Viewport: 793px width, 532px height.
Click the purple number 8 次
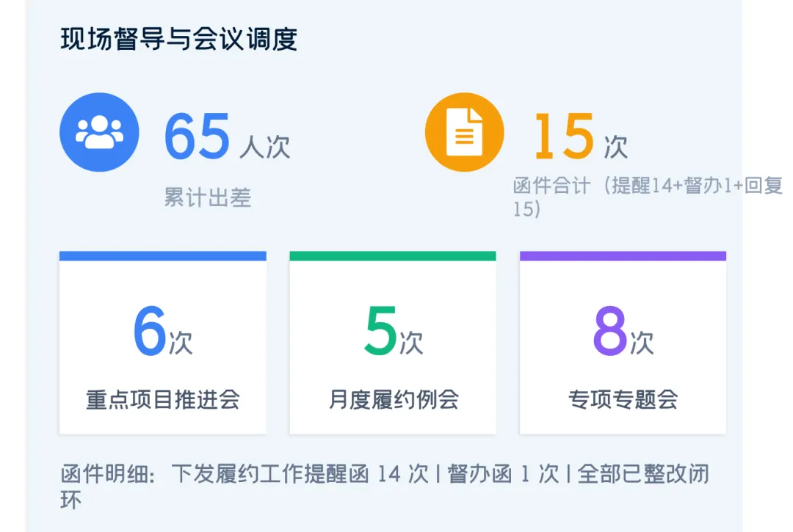pos(623,332)
